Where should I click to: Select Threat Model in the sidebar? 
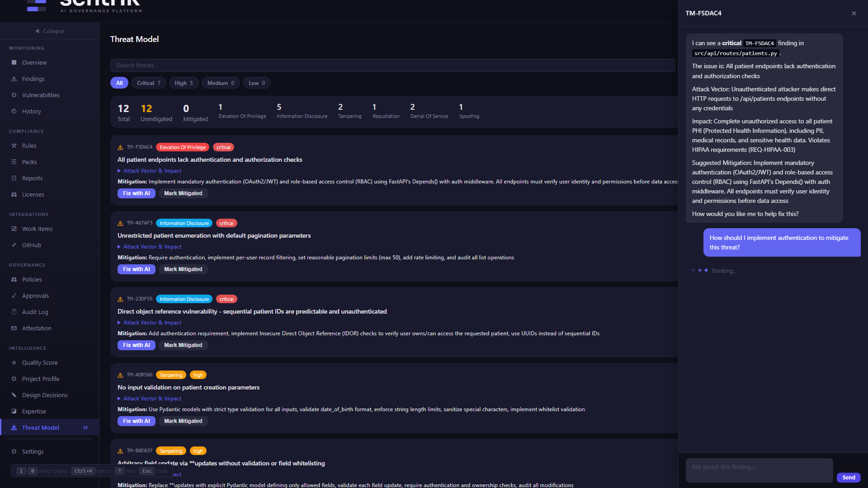(41, 427)
